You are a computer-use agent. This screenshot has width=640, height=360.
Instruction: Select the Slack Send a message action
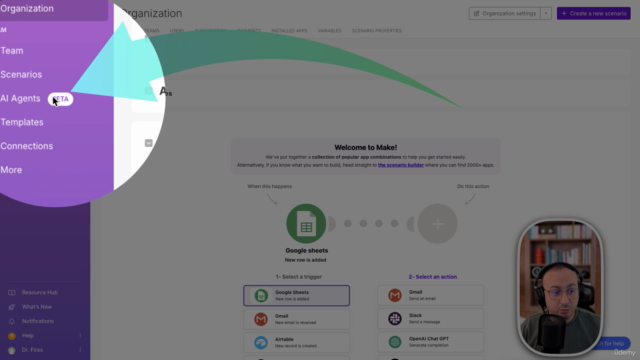click(431, 318)
